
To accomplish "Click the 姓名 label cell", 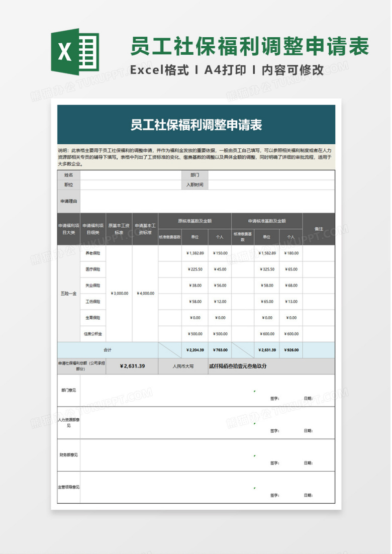I will pos(69,175).
